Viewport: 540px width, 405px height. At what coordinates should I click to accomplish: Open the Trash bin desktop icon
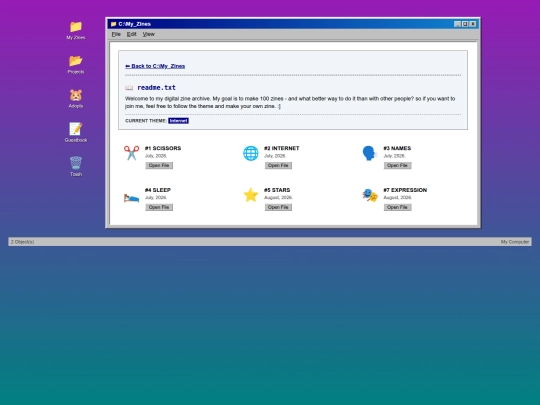click(76, 163)
